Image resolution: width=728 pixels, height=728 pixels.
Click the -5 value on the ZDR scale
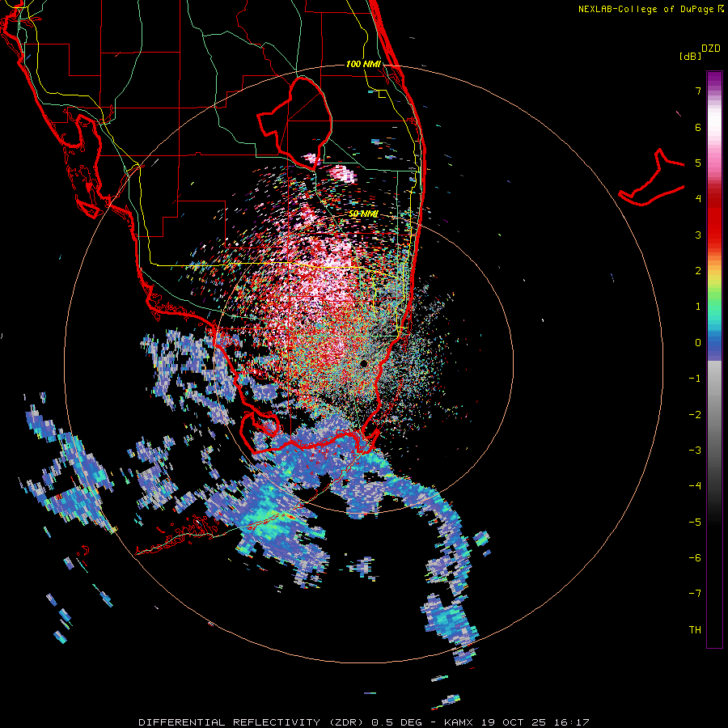coord(695,523)
